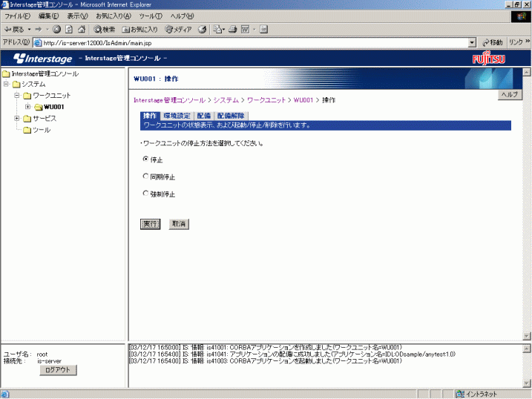Switch to the 操作 tab
This screenshot has width=532, height=399.
(150, 116)
